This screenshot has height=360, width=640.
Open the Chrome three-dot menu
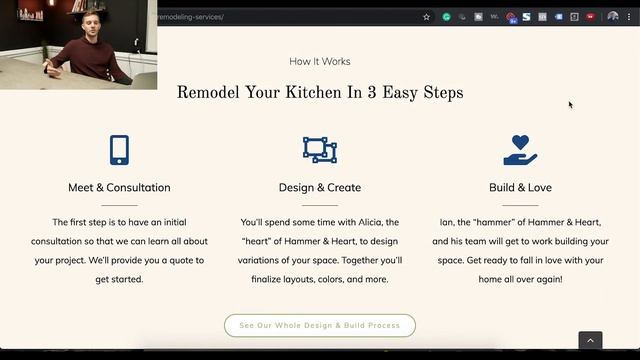click(x=629, y=17)
